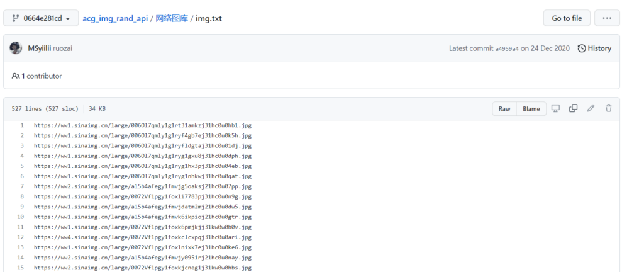
Task: Click the URL ending in 0u0qat.jpg
Action: 143,176
